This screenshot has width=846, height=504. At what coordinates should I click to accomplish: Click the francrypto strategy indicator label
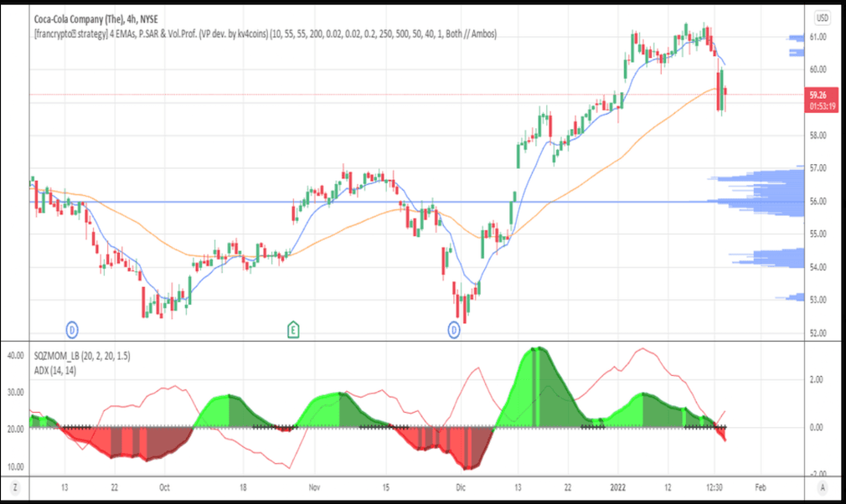pos(265,34)
